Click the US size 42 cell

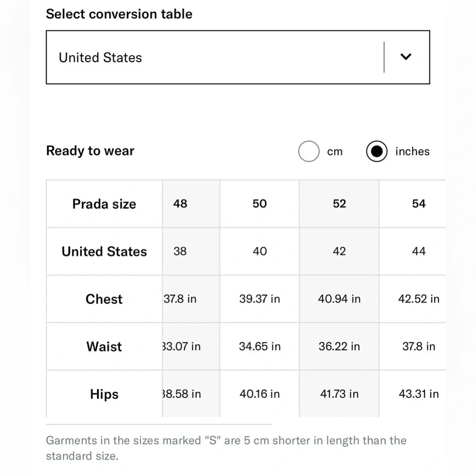[x=339, y=251]
